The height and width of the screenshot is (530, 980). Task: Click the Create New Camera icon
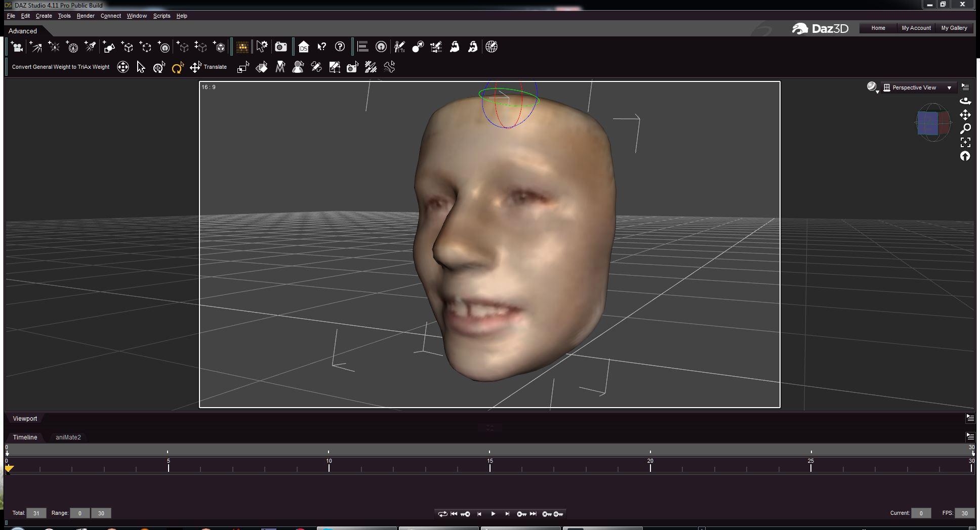point(17,47)
